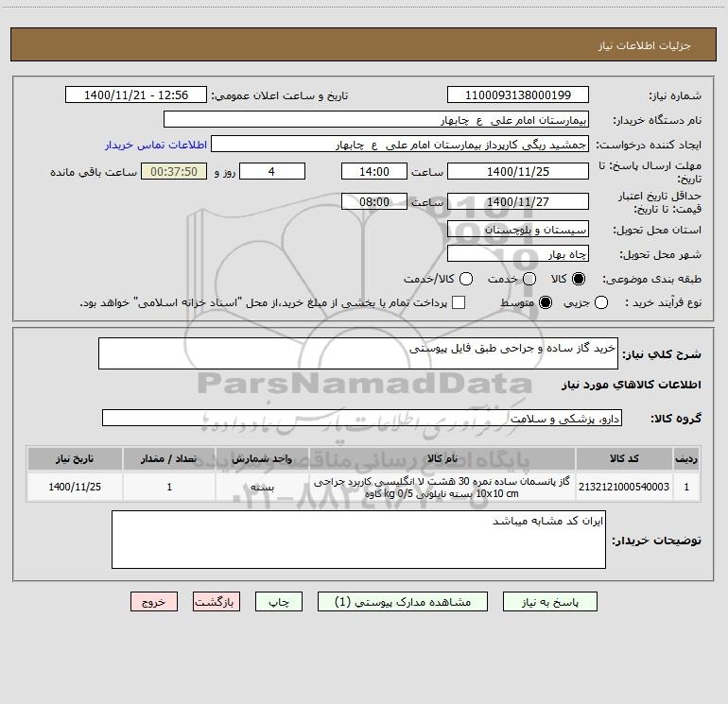Select the خدمت radio button
This screenshot has height=704, width=728.
[x=529, y=279]
